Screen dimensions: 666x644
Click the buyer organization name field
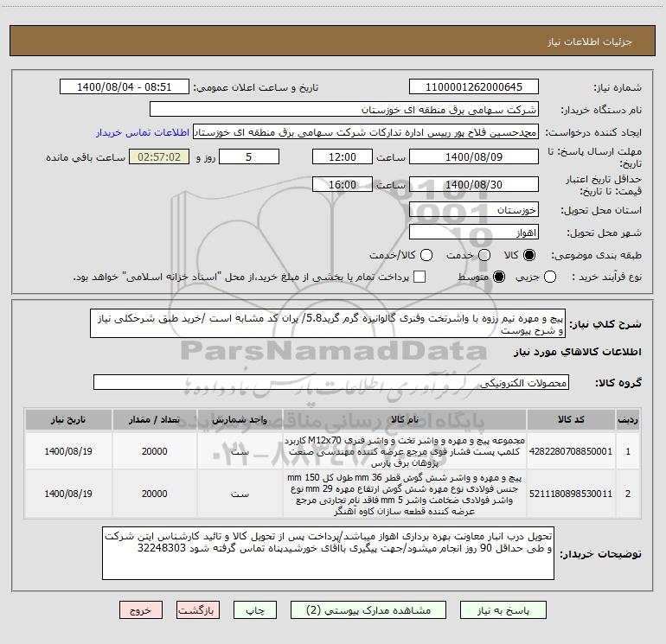click(x=344, y=109)
